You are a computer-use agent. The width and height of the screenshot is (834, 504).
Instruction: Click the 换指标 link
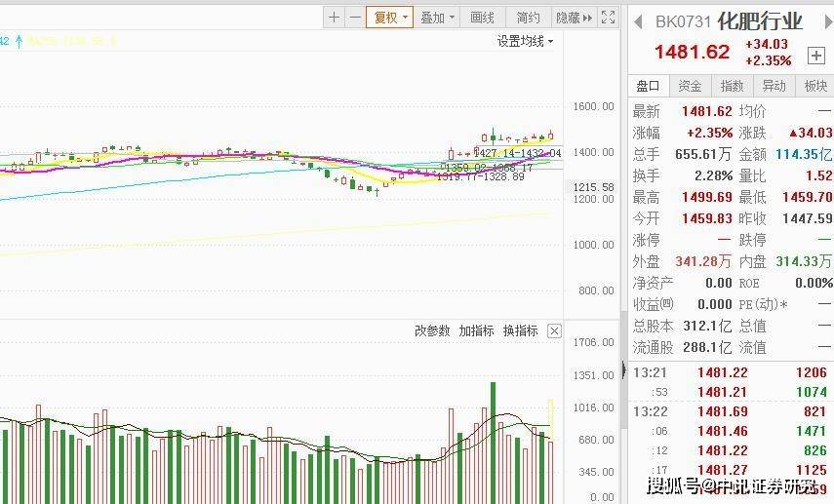(x=520, y=330)
